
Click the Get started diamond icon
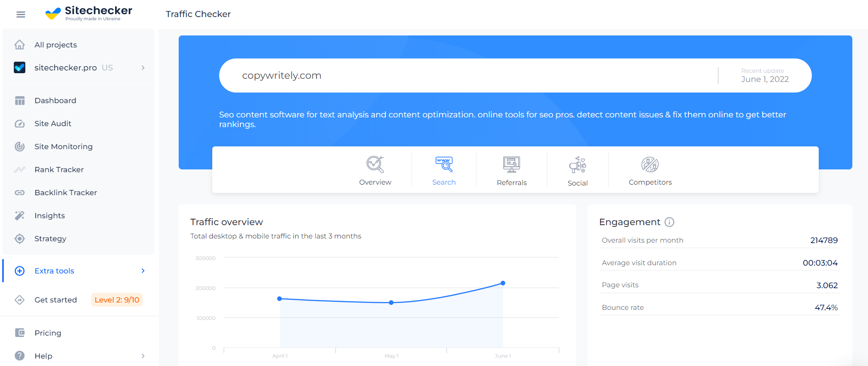[19, 300]
